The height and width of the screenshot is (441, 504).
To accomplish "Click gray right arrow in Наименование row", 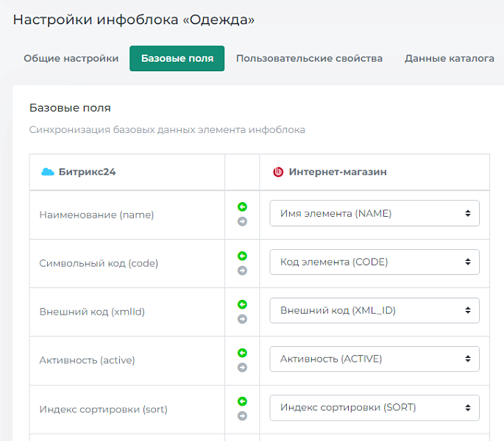I will point(242,221).
